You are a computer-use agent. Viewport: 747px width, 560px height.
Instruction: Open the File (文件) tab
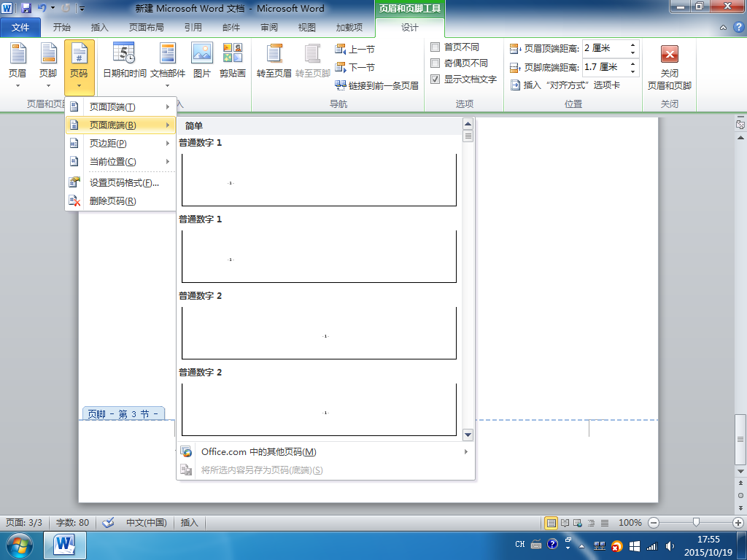pyautogui.click(x=20, y=28)
